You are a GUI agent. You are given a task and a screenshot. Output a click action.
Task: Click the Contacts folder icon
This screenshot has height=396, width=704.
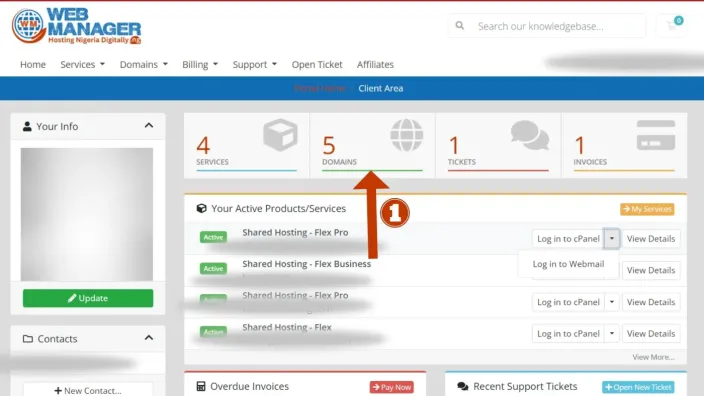coord(28,339)
